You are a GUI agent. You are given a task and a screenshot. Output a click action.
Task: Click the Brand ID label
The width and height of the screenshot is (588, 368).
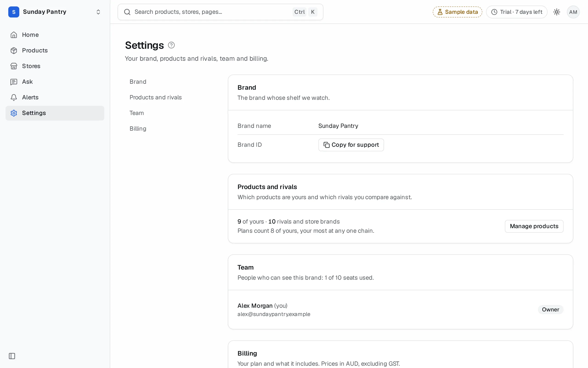(x=249, y=145)
